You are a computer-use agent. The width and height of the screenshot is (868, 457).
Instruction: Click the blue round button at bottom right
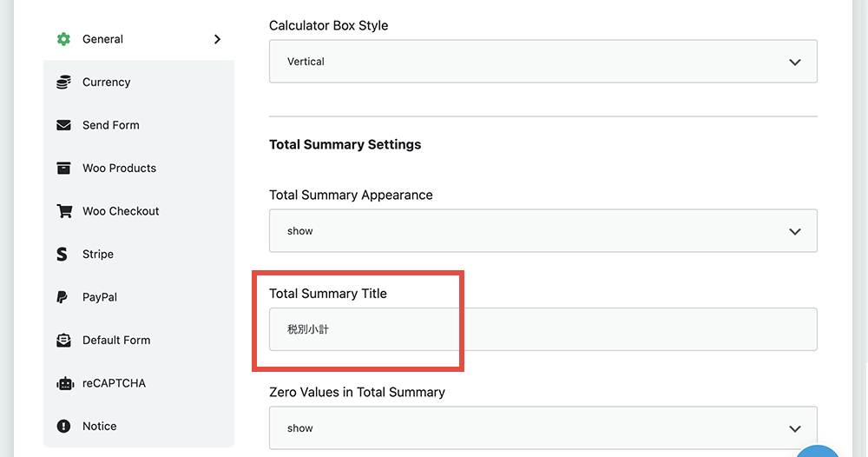click(817, 451)
